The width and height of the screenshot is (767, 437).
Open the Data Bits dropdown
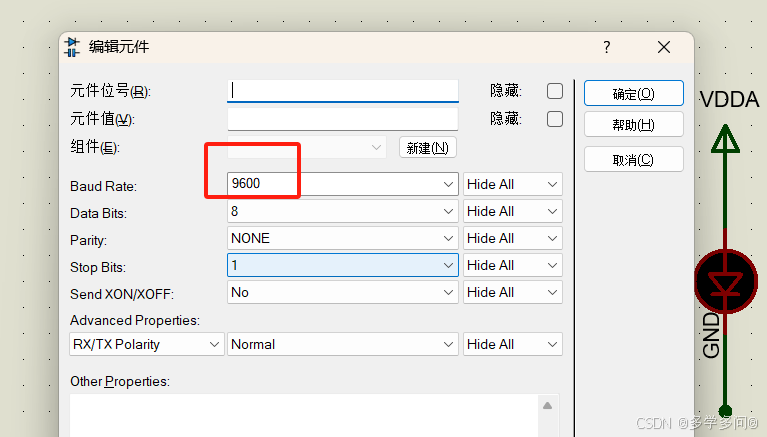pyautogui.click(x=343, y=211)
